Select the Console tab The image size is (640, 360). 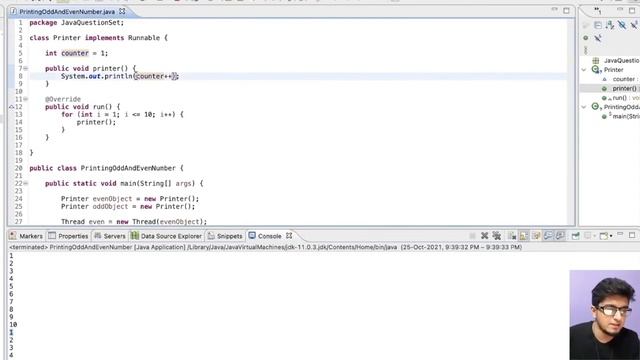point(265,236)
